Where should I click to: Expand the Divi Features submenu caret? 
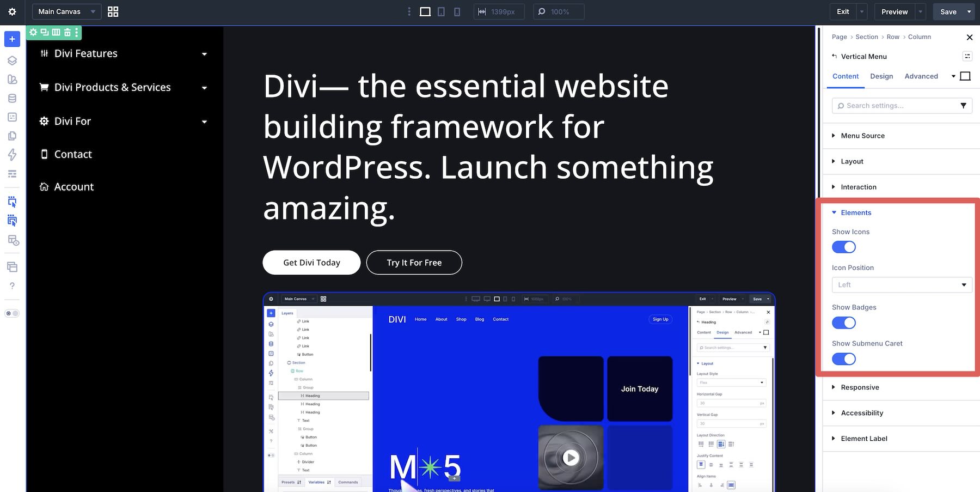tap(204, 54)
